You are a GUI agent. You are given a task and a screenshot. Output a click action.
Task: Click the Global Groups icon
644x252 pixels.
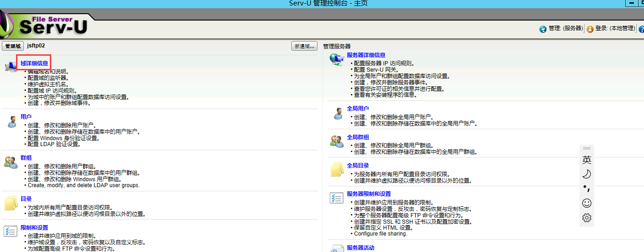pos(337,142)
